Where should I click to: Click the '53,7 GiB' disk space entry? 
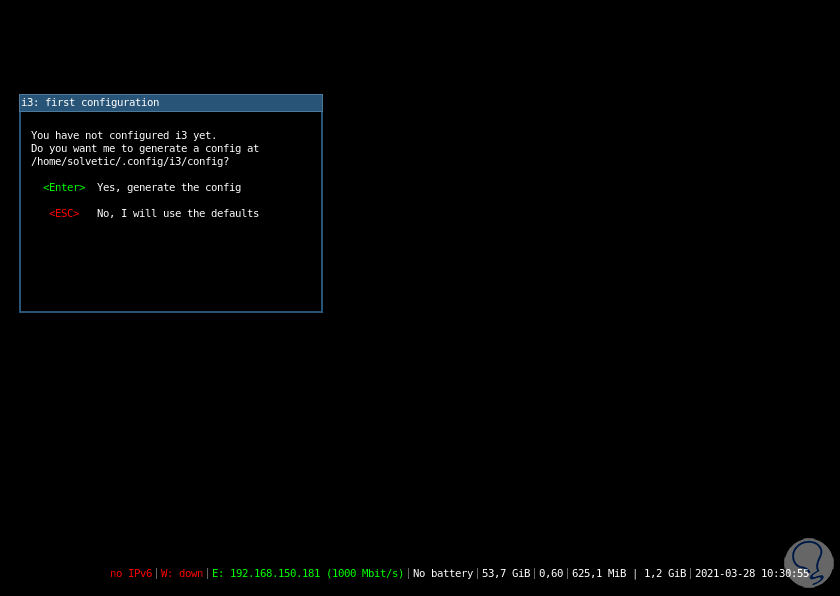pyautogui.click(x=506, y=574)
